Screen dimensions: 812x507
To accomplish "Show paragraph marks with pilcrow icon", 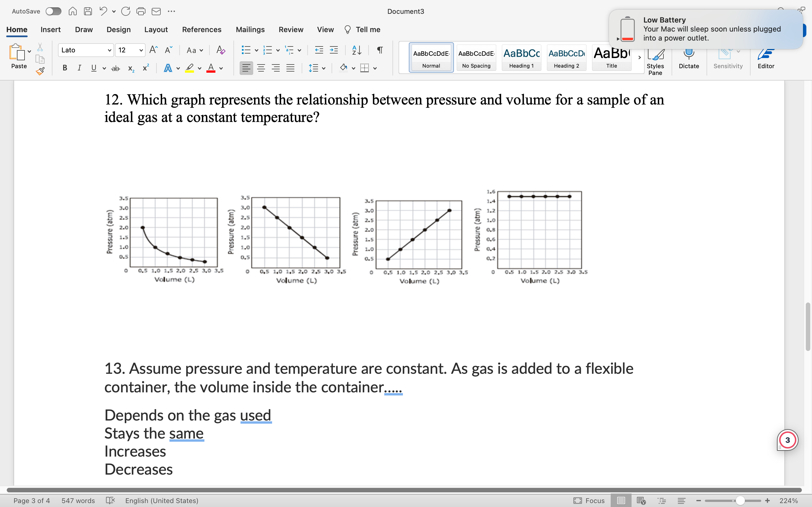I will click(380, 50).
